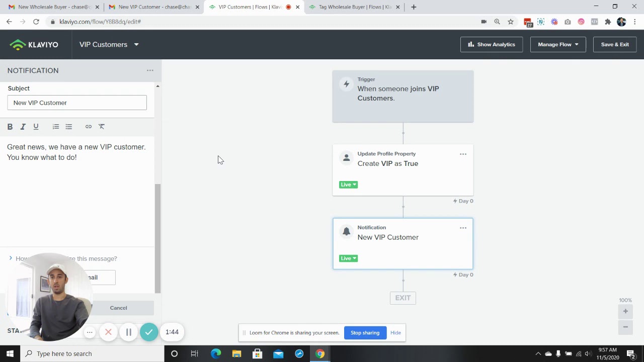This screenshot has height=362, width=644.
Task: Open the Notification panel three-dot menu
Action: coord(150,70)
